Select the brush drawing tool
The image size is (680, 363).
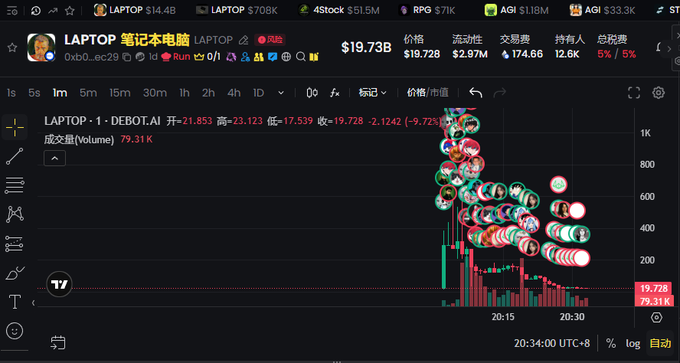pos(15,273)
